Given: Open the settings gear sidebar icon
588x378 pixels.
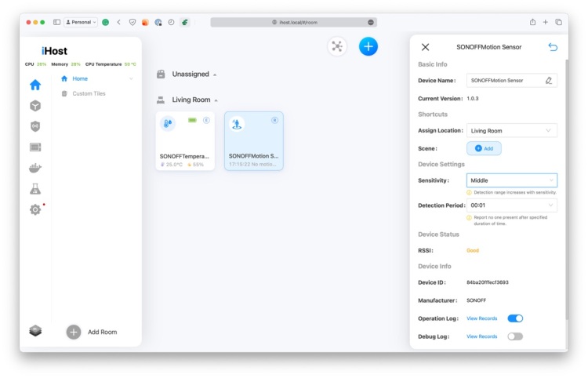Looking at the screenshot, I should click(35, 209).
